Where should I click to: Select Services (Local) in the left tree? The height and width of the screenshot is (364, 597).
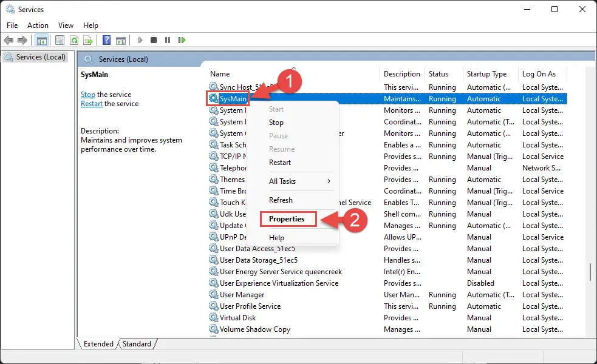tap(40, 57)
